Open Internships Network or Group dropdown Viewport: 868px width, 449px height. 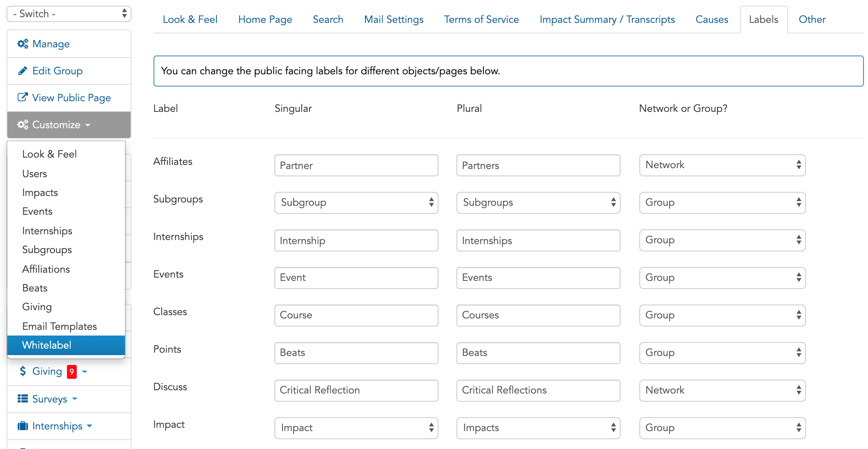click(722, 240)
